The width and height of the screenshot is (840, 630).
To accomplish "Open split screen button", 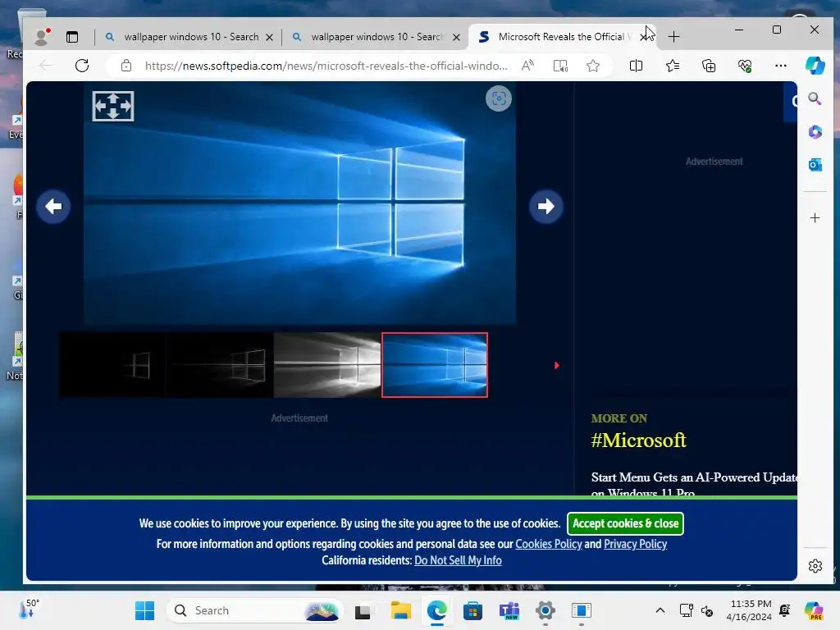I will (636, 66).
